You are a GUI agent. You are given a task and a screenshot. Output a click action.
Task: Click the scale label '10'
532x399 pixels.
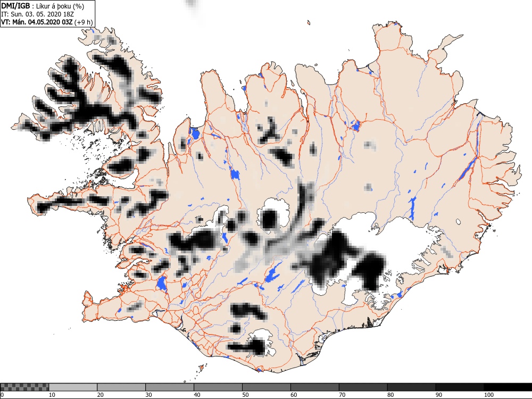(x=52, y=395)
